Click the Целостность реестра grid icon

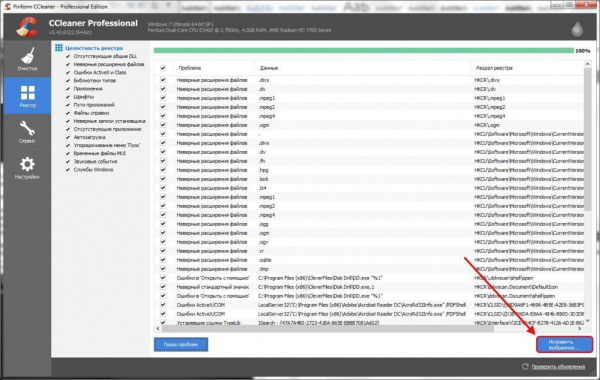(x=59, y=47)
